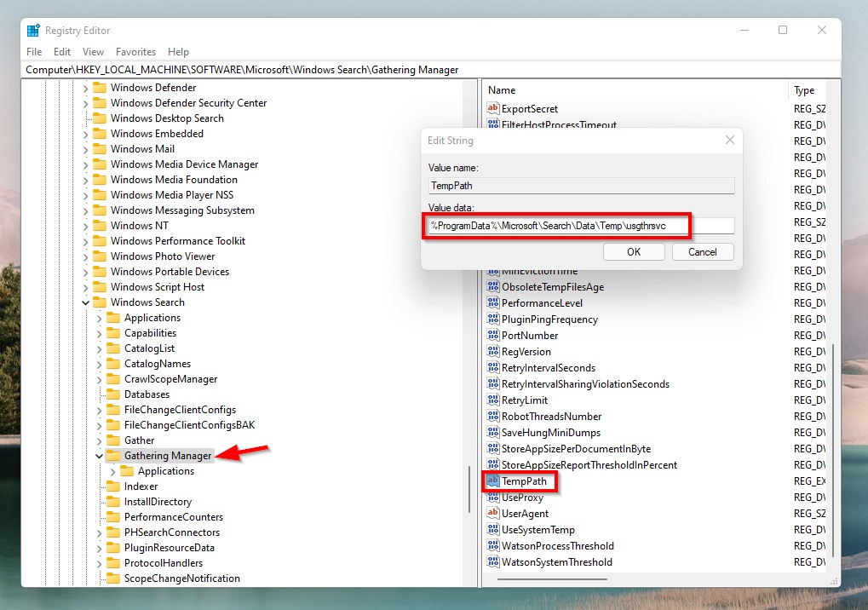Image resolution: width=868 pixels, height=610 pixels.
Task: Click the PerformanceLevel DWORD icon
Action: pyautogui.click(x=492, y=302)
